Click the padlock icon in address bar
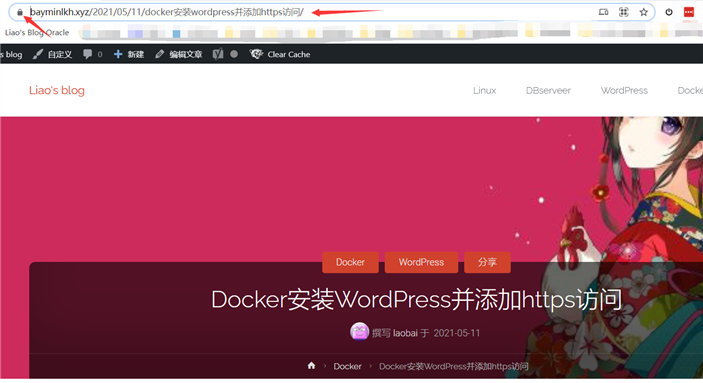This screenshot has width=703, height=383. 20,12
